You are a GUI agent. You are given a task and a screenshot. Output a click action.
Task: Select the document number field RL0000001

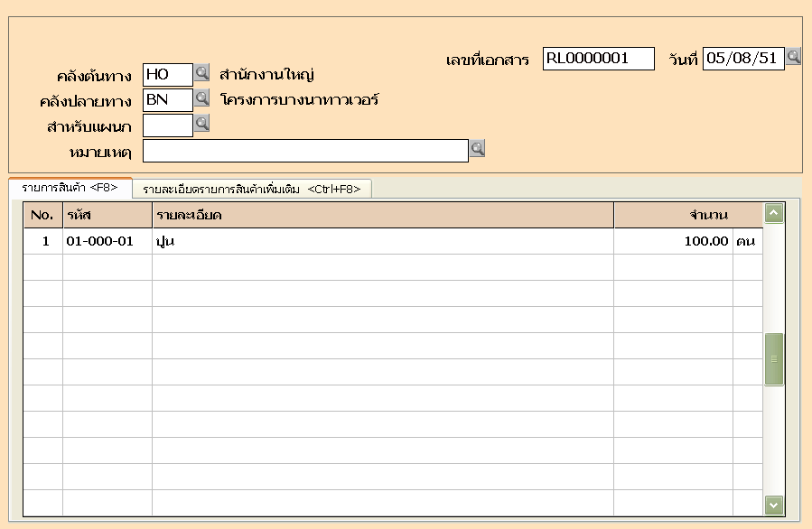click(x=598, y=59)
